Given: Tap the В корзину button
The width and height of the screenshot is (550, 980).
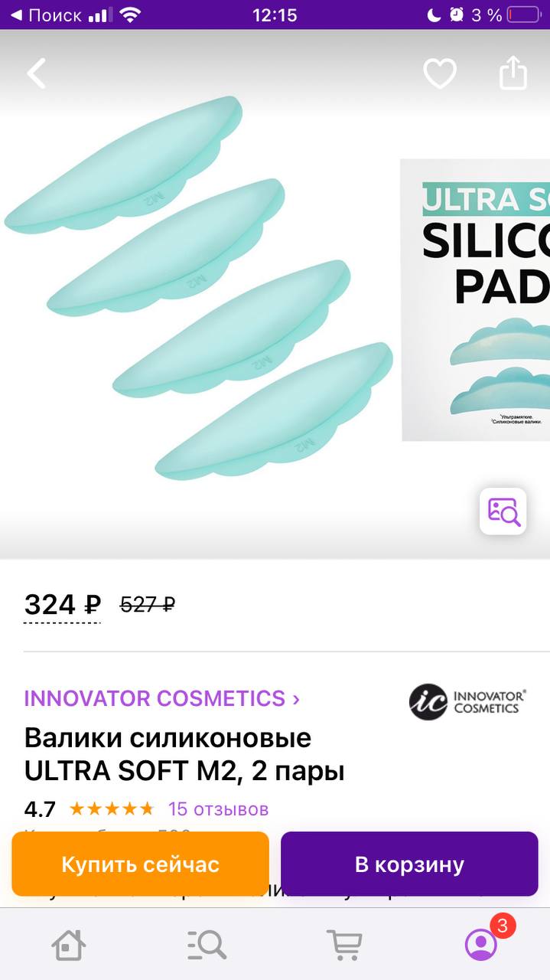Looking at the screenshot, I should pyautogui.click(x=409, y=864).
